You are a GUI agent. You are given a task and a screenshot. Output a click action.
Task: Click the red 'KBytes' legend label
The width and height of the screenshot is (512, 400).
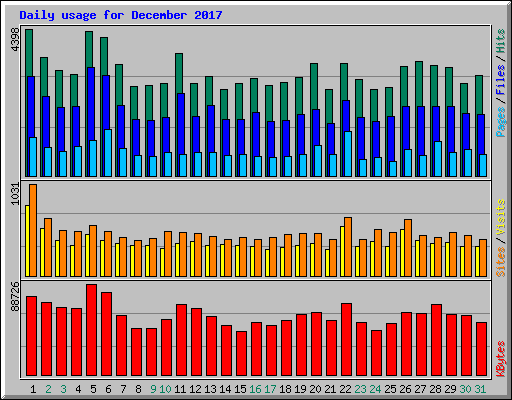501,359
